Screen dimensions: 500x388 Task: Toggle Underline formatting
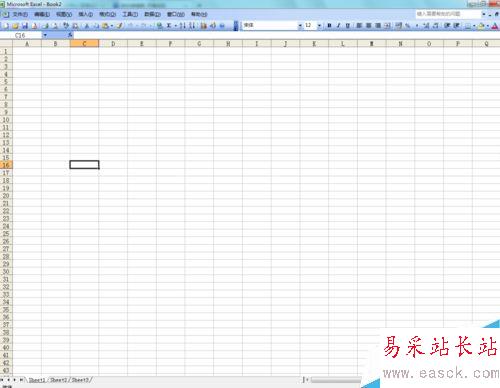348,26
